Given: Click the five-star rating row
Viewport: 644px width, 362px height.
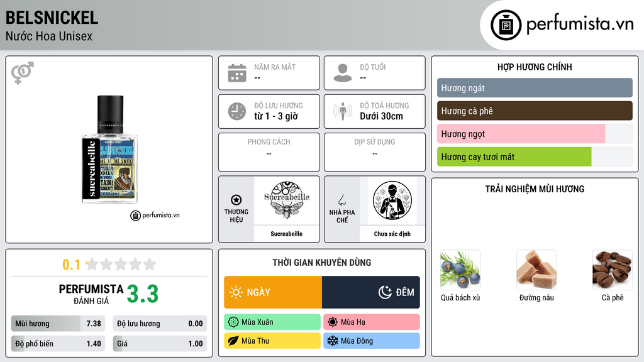Looking at the screenshot, I should 121,264.
